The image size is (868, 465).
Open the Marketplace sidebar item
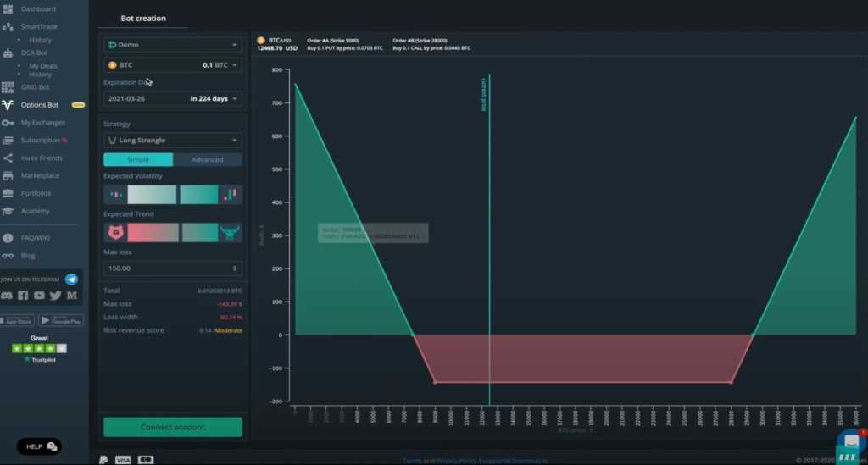(40, 175)
